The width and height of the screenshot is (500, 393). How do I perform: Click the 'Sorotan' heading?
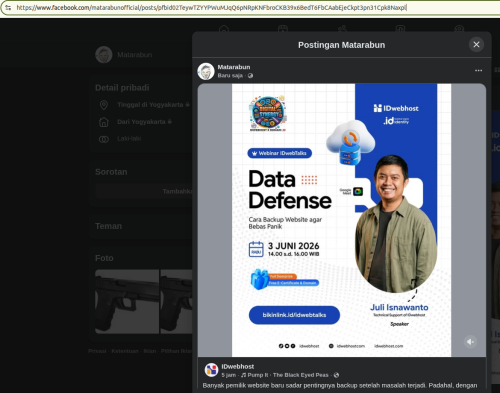tap(111, 172)
